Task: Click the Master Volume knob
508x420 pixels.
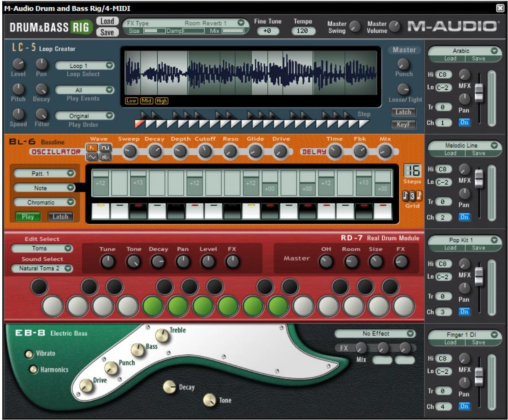Action: (395, 27)
